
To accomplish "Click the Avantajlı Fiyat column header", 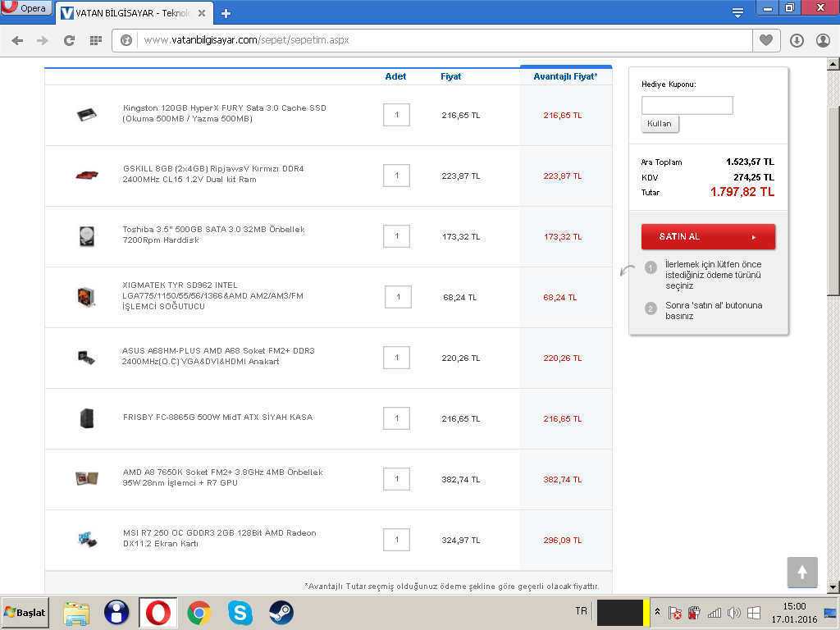I will tap(565, 76).
